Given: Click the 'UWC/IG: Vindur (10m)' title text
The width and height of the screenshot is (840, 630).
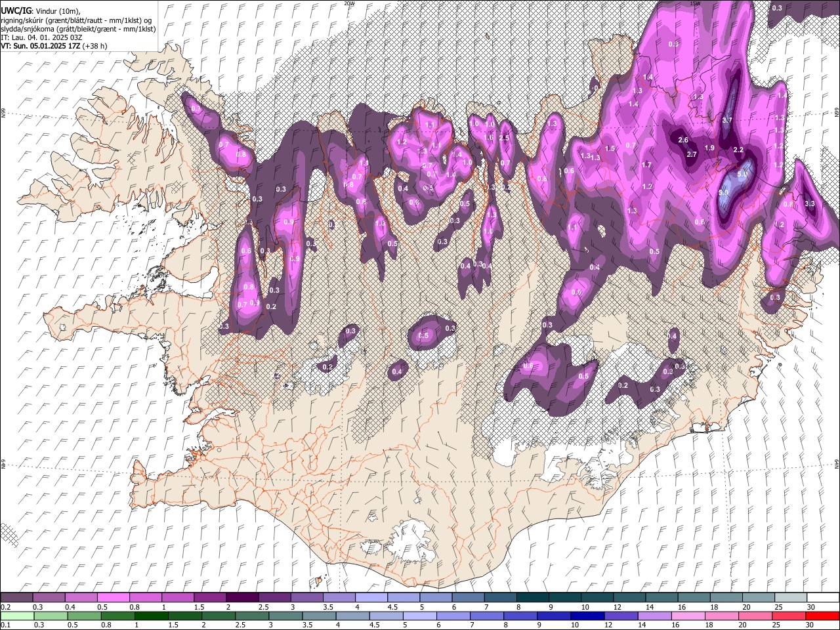Looking at the screenshot, I should click(41, 11).
